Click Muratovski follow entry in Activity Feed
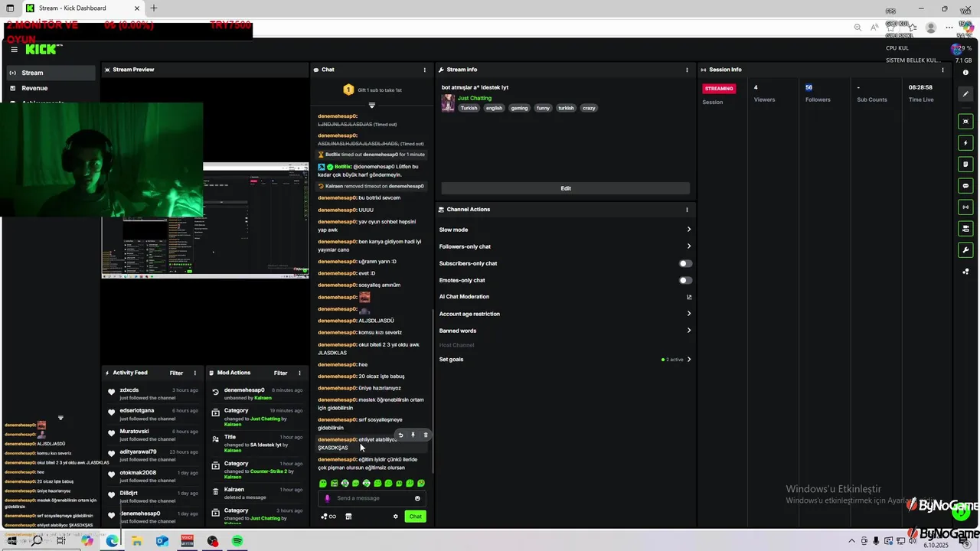The image size is (980, 551). point(153,435)
